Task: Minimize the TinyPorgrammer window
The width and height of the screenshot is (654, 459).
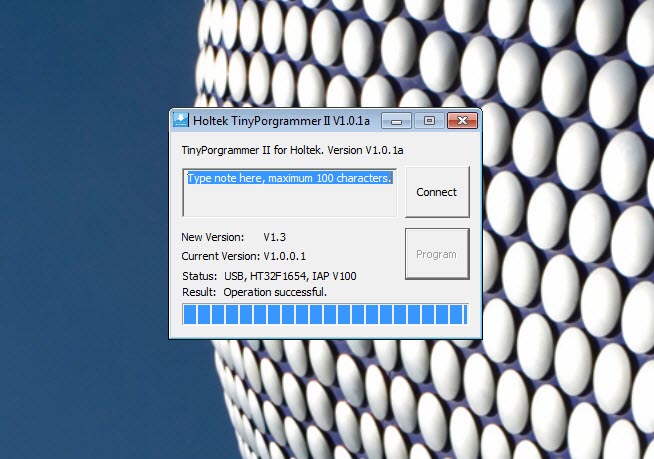Action: (396, 121)
